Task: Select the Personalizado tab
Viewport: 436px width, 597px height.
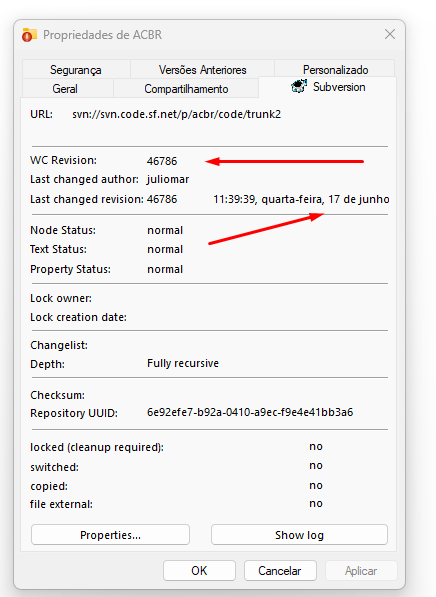Action: point(335,69)
